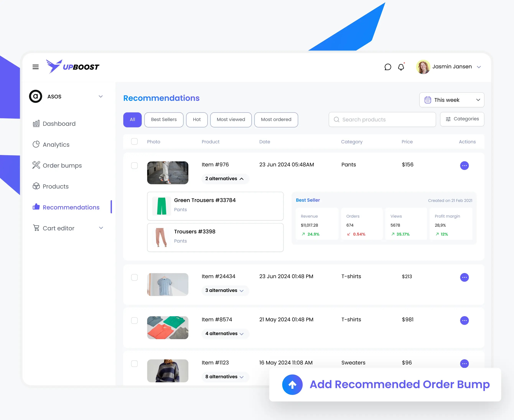Select the Best Sellers filter tab

coord(164,120)
